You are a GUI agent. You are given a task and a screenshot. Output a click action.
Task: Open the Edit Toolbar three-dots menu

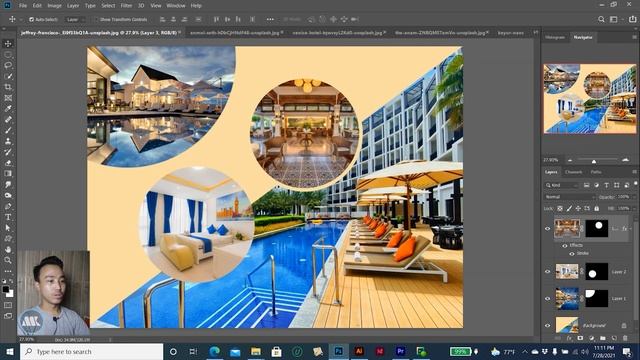pos(8,271)
